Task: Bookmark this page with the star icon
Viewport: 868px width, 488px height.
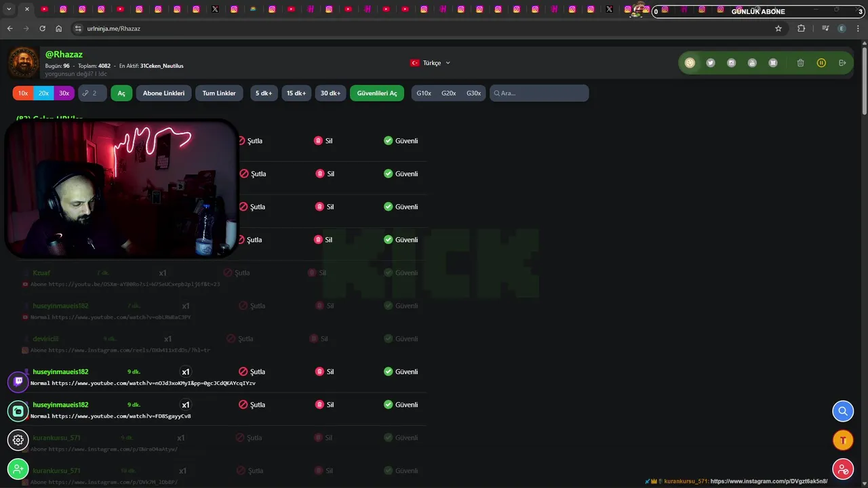Action: pyautogui.click(x=778, y=28)
